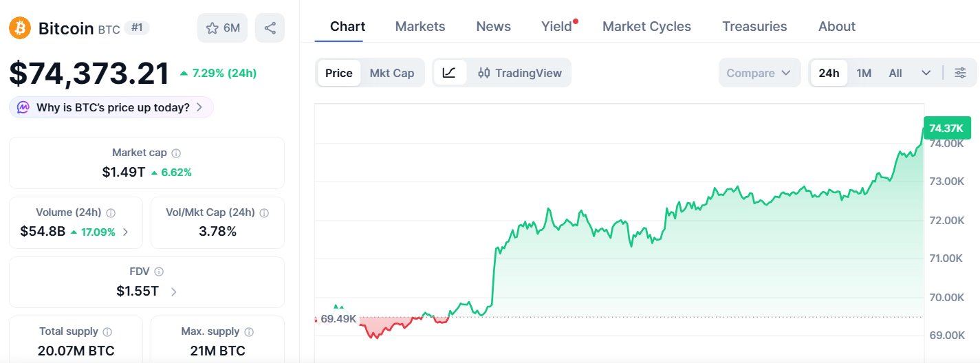980x363 pixels.
Task: Open the Market Cycles tab
Action: click(646, 27)
